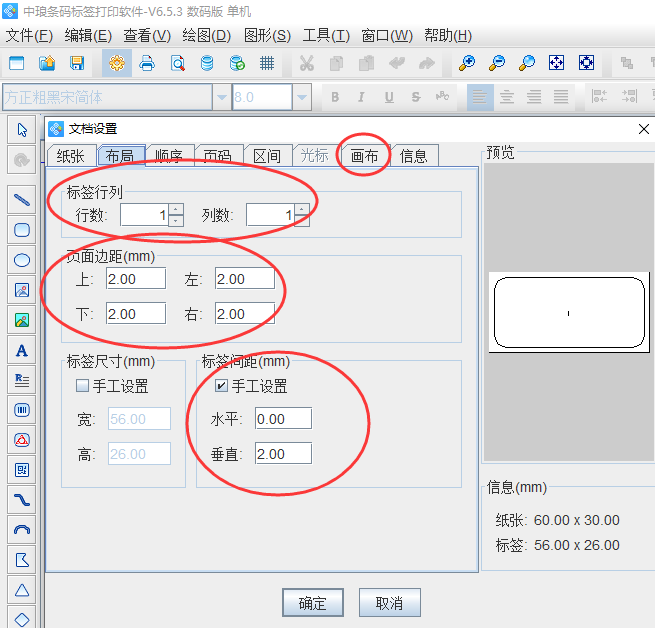This screenshot has height=628, width=655.
Task: Open the 工具(T) menu
Action: click(326, 35)
